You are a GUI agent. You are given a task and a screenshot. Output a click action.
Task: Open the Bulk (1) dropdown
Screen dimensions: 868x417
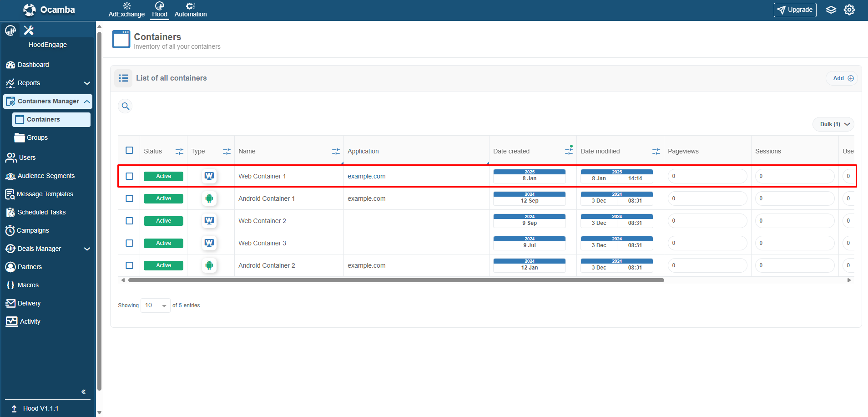point(833,124)
